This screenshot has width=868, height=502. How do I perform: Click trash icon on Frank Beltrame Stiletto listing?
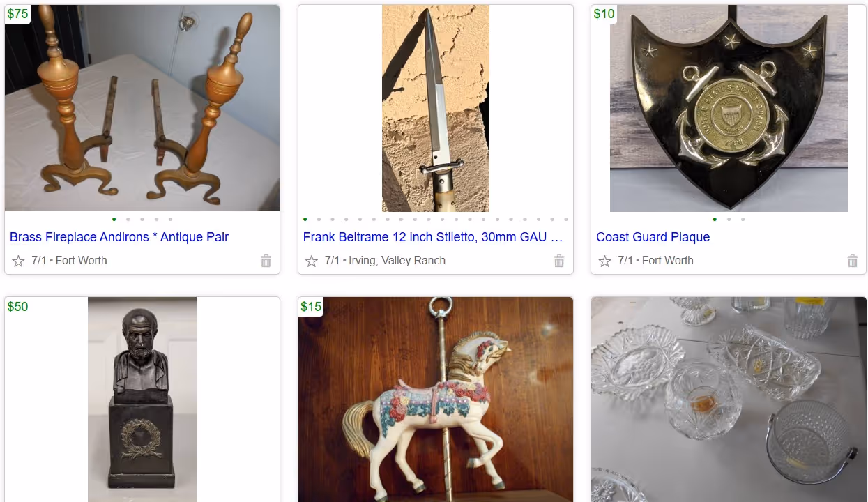(559, 261)
